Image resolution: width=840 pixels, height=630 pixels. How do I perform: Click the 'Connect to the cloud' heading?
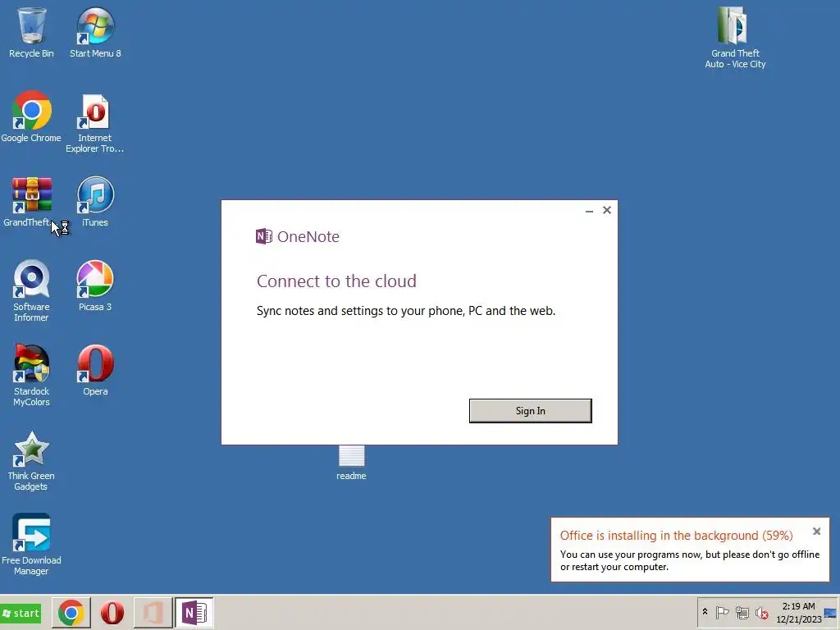click(x=336, y=281)
